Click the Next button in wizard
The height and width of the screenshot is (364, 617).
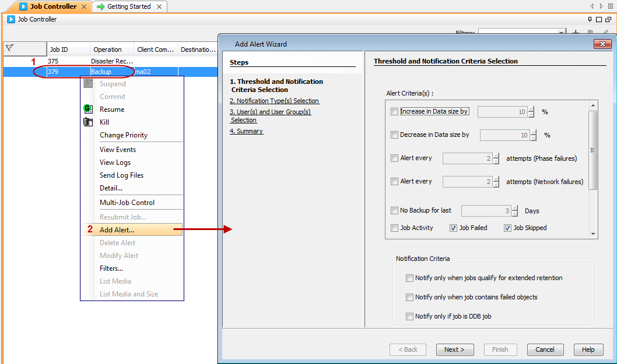pyautogui.click(x=455, y=349)
